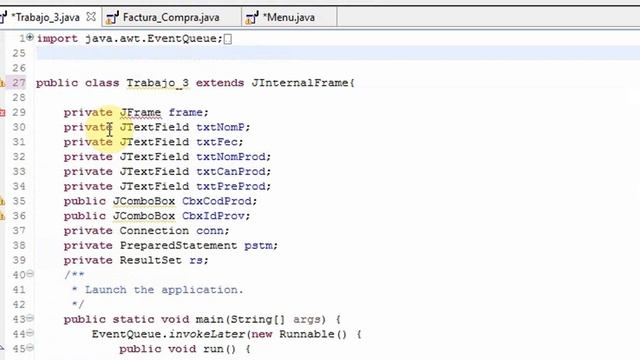
Task: Collapse the main method at line 43
Action: (30, 318)
